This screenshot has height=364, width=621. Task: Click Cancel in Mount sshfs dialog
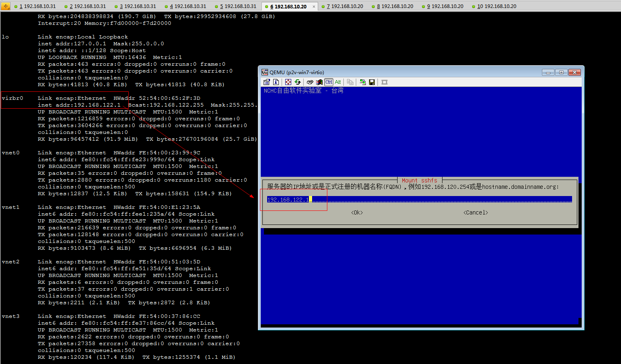(476, 212)
